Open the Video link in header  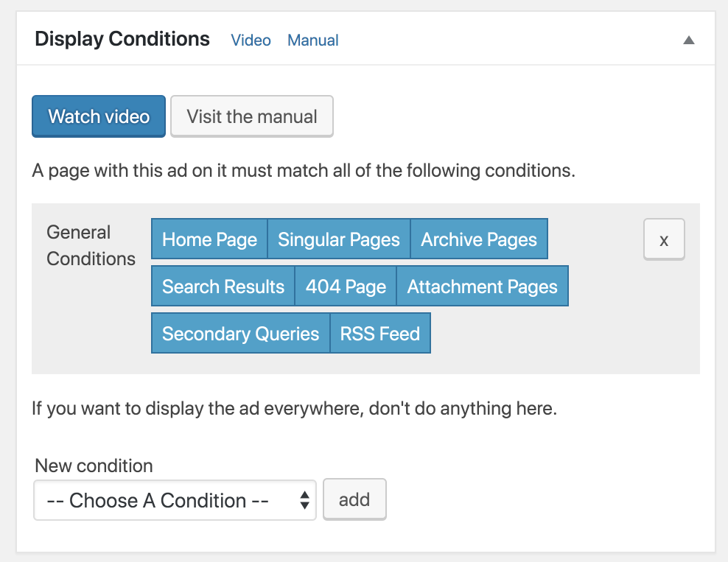click(x=251, y=41)
